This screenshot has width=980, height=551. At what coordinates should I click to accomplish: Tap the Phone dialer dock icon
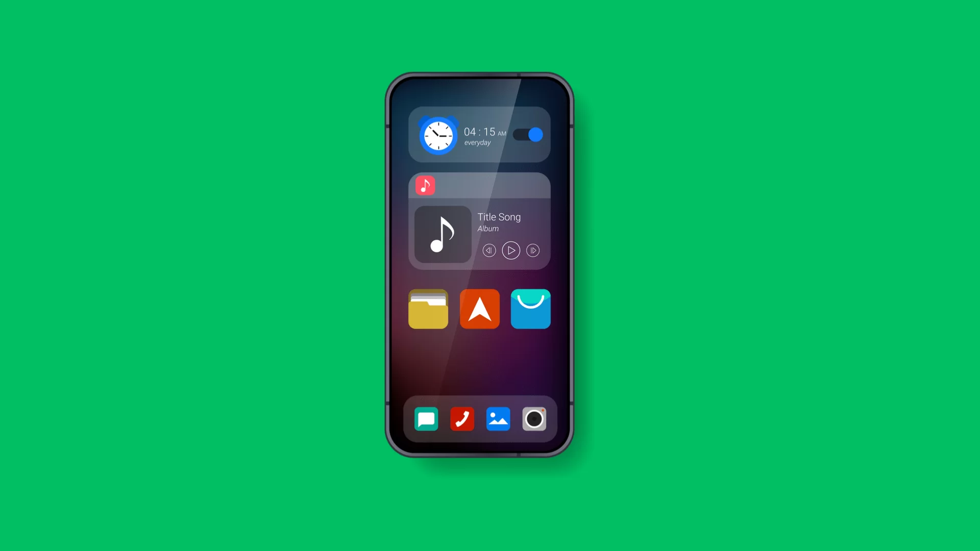[x=462, y=419]
